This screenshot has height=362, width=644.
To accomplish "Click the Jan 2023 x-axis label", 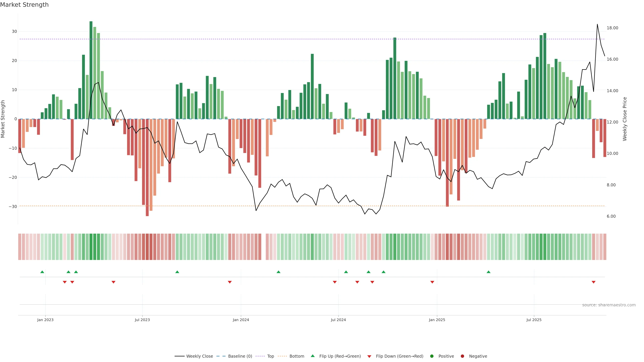I will click(x=45, y=320).
